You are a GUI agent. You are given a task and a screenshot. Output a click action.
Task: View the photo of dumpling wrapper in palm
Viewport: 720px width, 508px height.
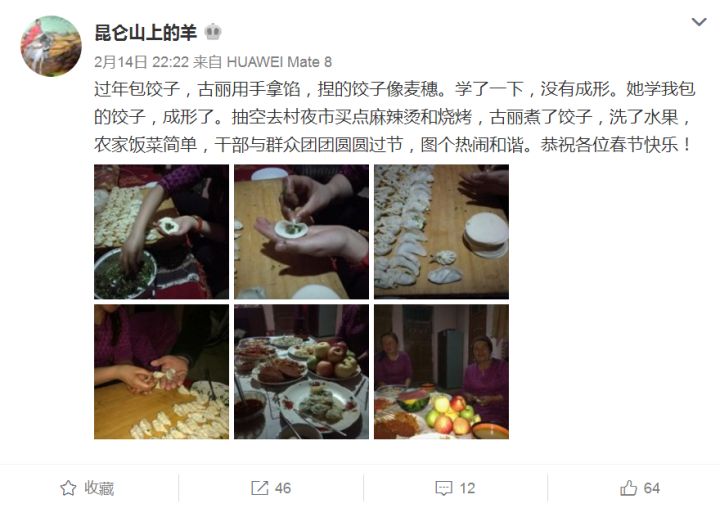(301, 232)
